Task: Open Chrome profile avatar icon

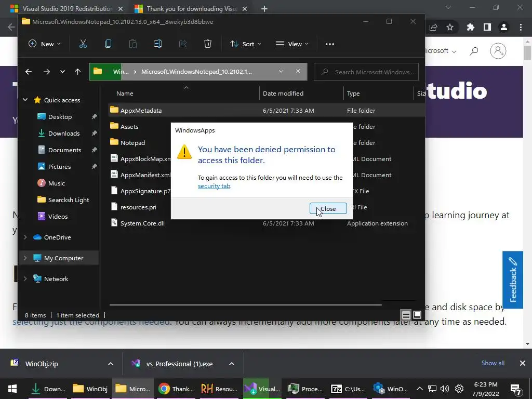Action: point(504,27)
